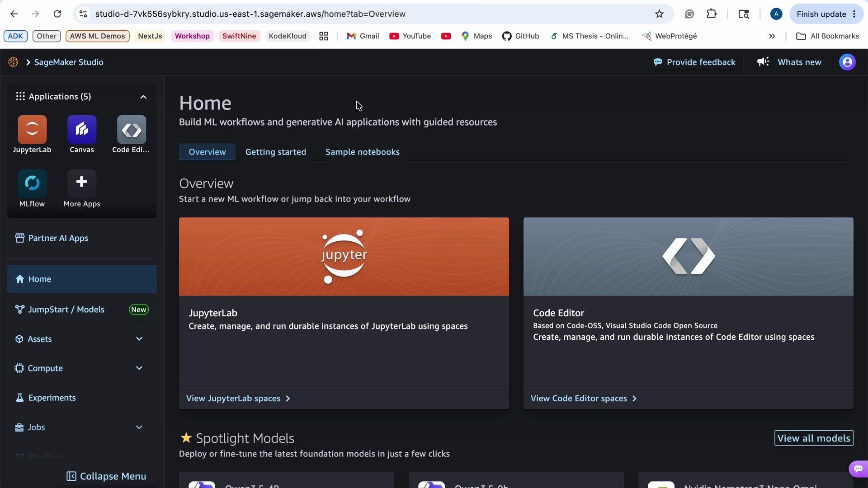This screenshot has height=488, width=868.
Task: Click the Experiments flask icon
Action: click(x=19, y=398)
